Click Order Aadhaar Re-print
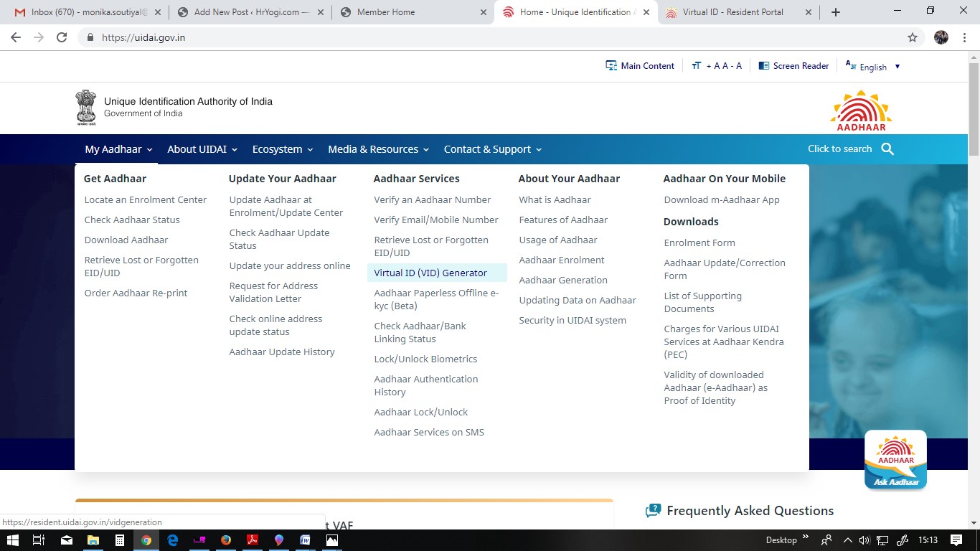The width and height of the screenshot is (980, 551). pos(136,293)
